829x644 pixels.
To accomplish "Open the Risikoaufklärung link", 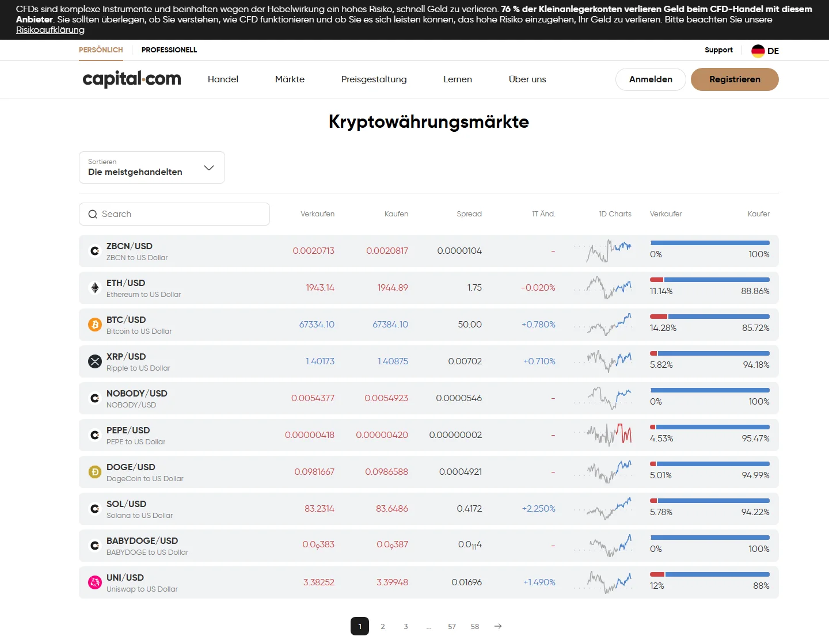I will point(50,30).
